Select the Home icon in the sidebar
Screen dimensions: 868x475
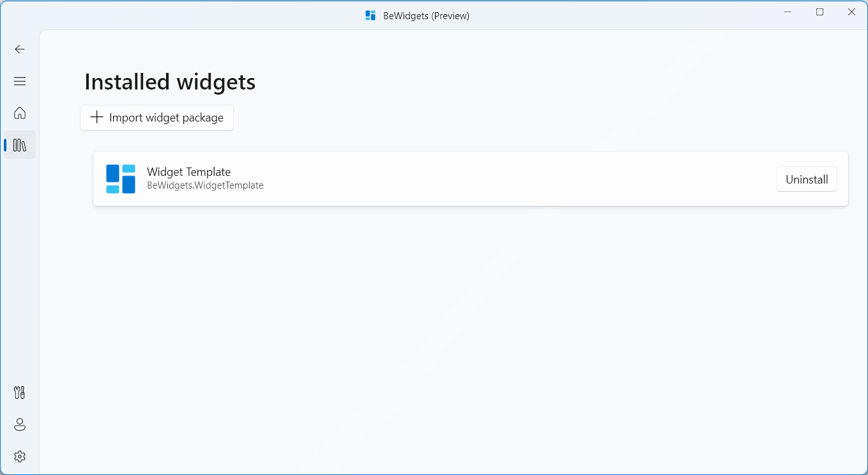pos(19,113)
